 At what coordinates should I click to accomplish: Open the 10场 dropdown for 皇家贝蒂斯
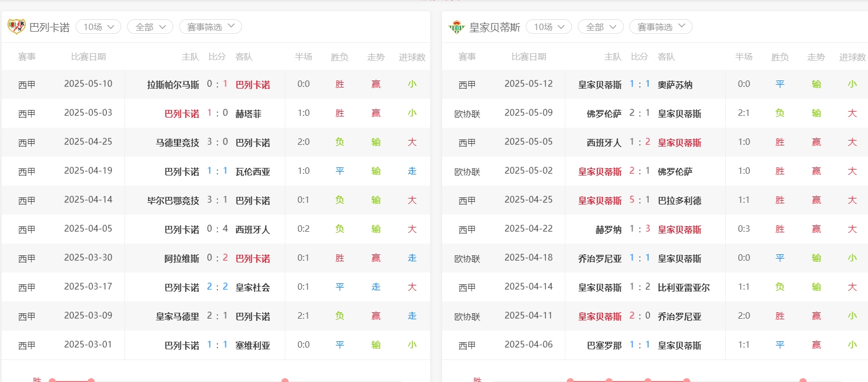coord(549,27)
